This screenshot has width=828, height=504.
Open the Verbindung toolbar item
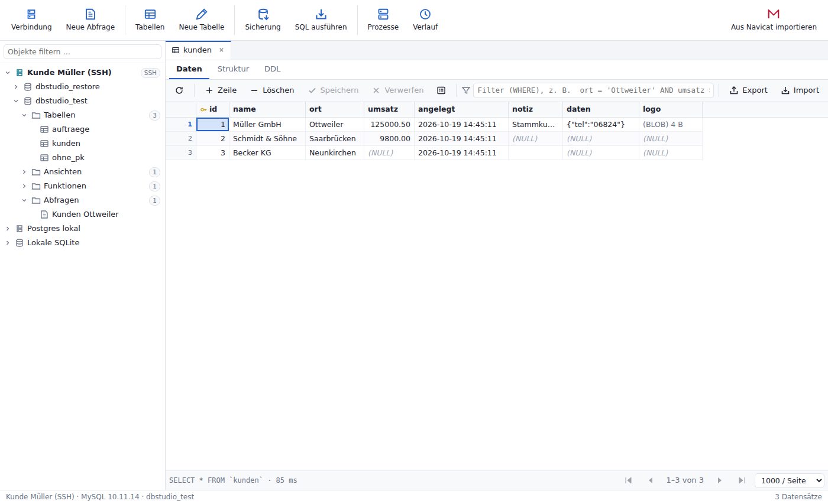[x=31, y=20]
